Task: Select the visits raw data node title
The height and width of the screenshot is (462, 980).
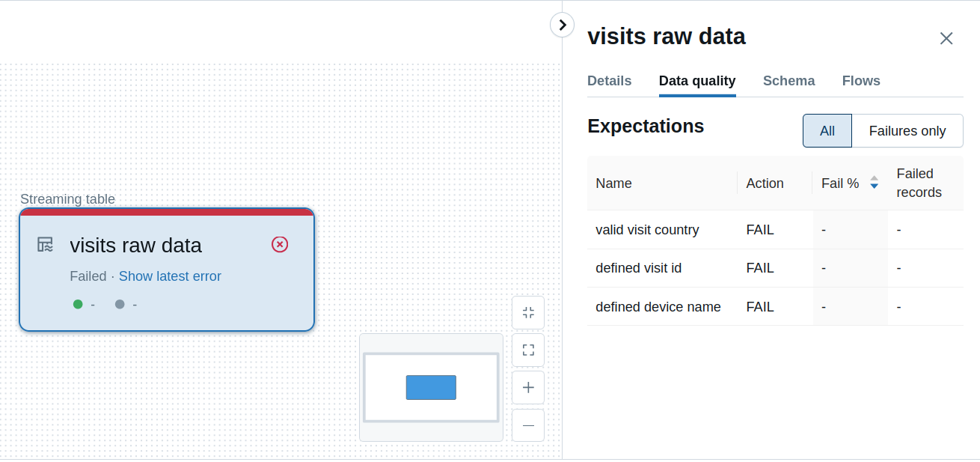Action: [x=135, y=245]
